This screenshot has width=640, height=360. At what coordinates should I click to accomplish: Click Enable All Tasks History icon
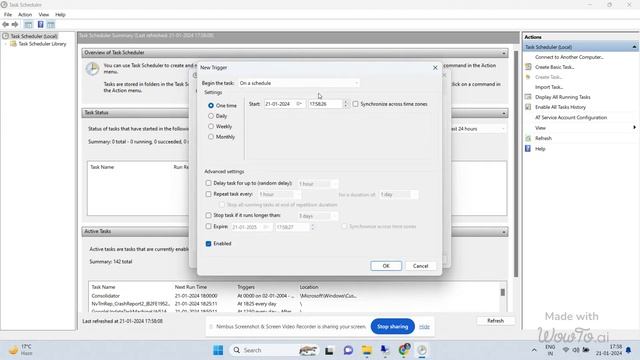[528, 107]
